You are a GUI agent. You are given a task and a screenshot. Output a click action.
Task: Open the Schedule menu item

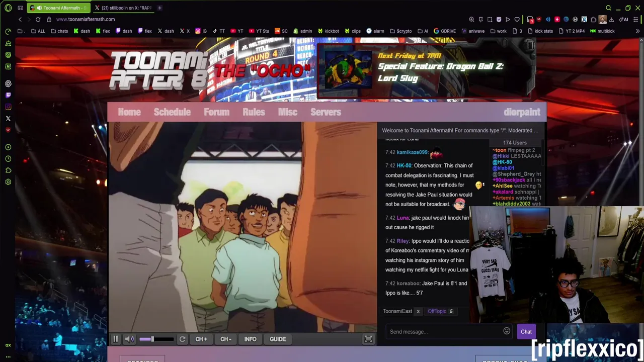(172, 112)
